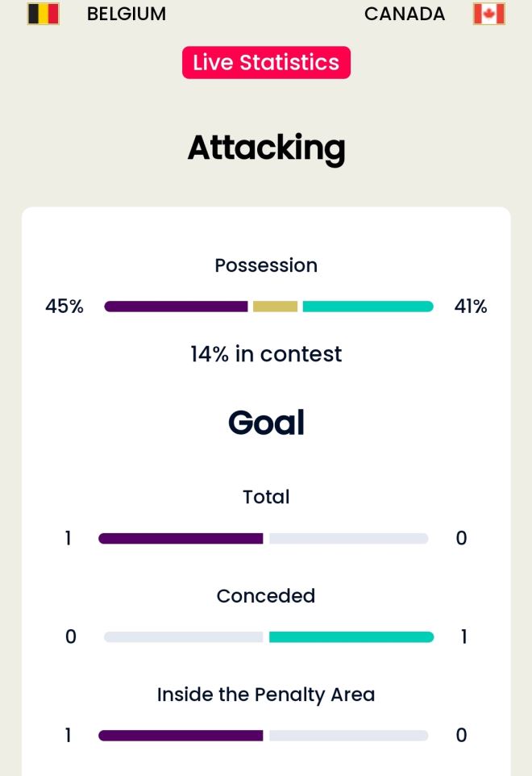Click the yellow in-contest possession segment
Image resolution: width=532 pixels, height=776 pixels.
[x=275, y=307]
